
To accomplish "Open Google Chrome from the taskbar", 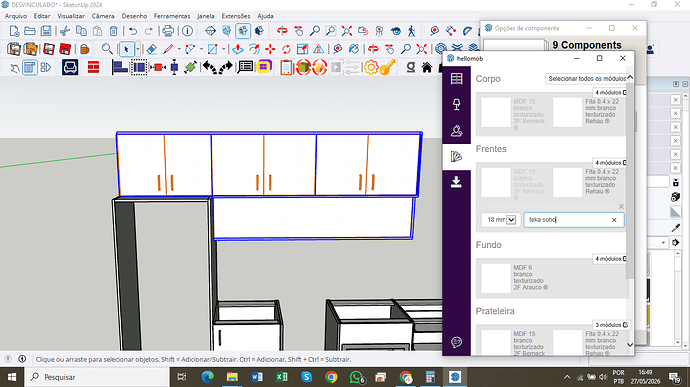I will (x=331, y=377).
